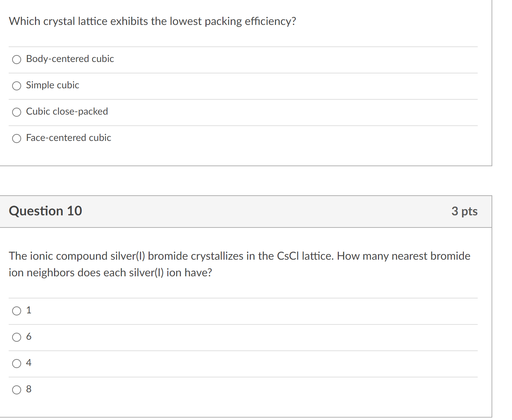Image resolution: width=512 pixels, height=420 pixels.
Task: Select the Face-centered cubic radio button
Action: pos(16,138)
